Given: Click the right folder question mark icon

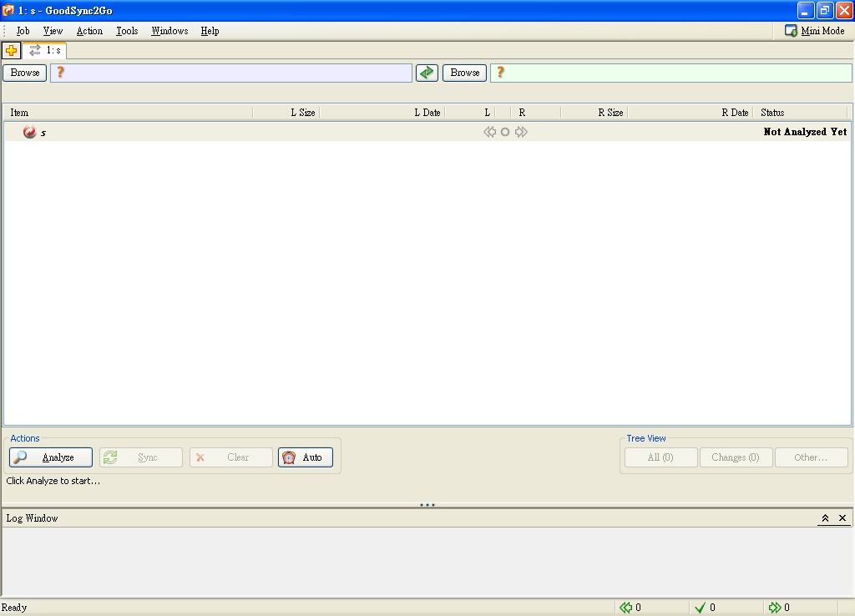Looking at the screenshot, I should 500,72.
